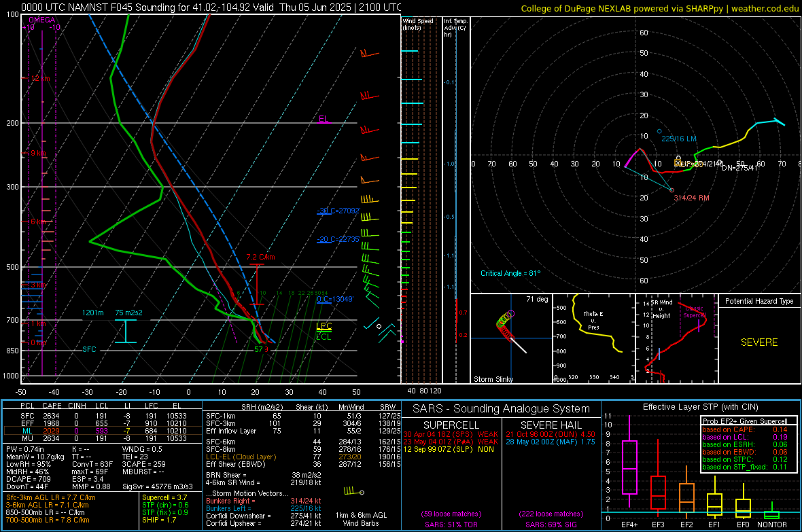The width and height of the screenshot is (802, 532).
Task: Click the Classic Supercell label
Action: tap(695, 312)
